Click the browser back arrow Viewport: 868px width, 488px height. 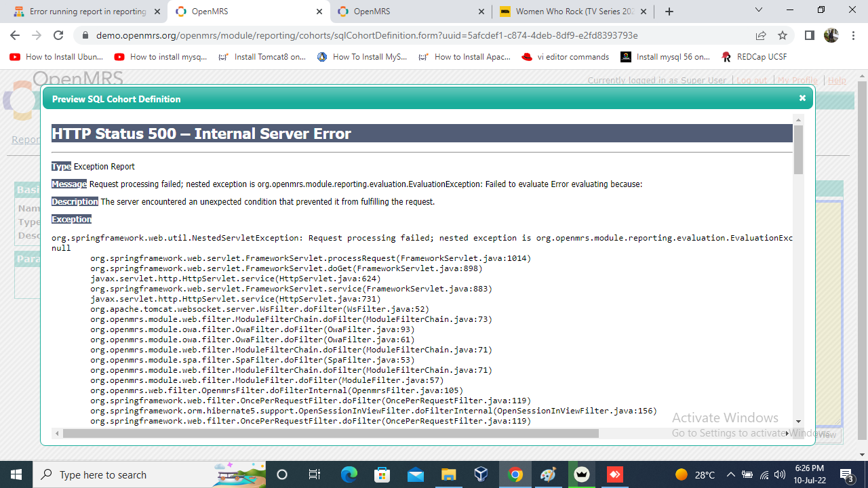click(x=15, y=35)
